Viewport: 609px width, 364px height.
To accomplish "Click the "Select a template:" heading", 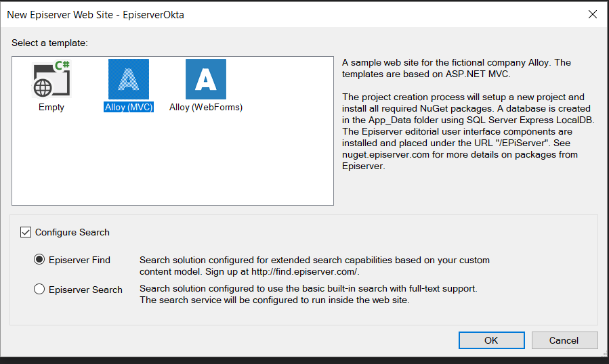I will point(50,43).
